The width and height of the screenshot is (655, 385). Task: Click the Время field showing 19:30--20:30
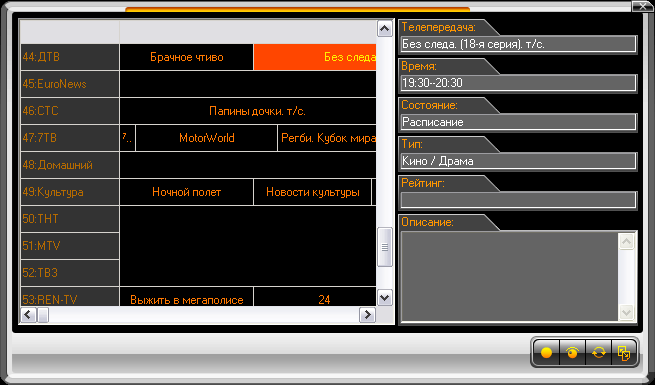click(518, 83)
